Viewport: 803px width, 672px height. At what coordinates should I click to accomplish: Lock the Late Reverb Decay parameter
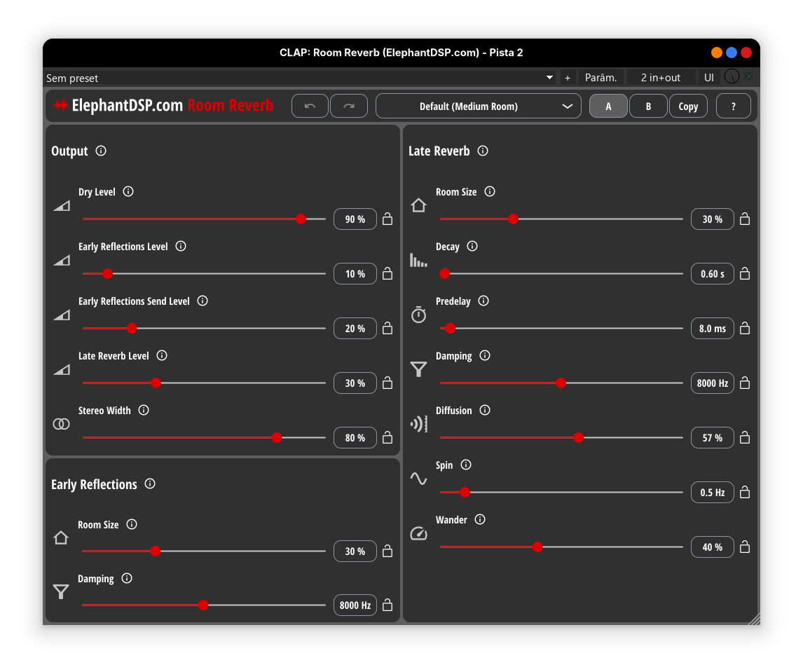pyautogui.click(x=745, y=274)
